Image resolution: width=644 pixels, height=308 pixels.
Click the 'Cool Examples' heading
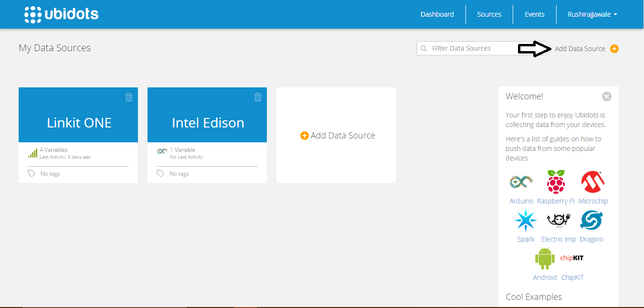[534, 297]
